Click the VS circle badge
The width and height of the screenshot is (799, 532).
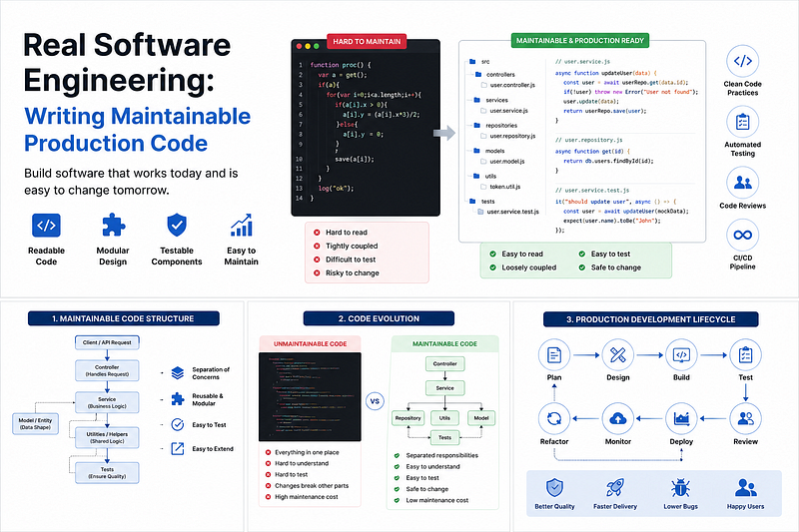(375, 401)
